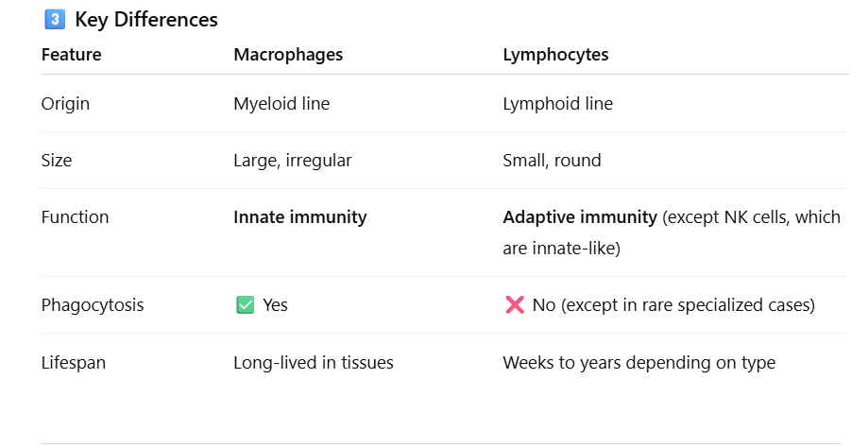This screenshot has height=448, width=868.
Task: Select the Lymphocytes column header
Action: pyautogui.click(x=555, y=55)
